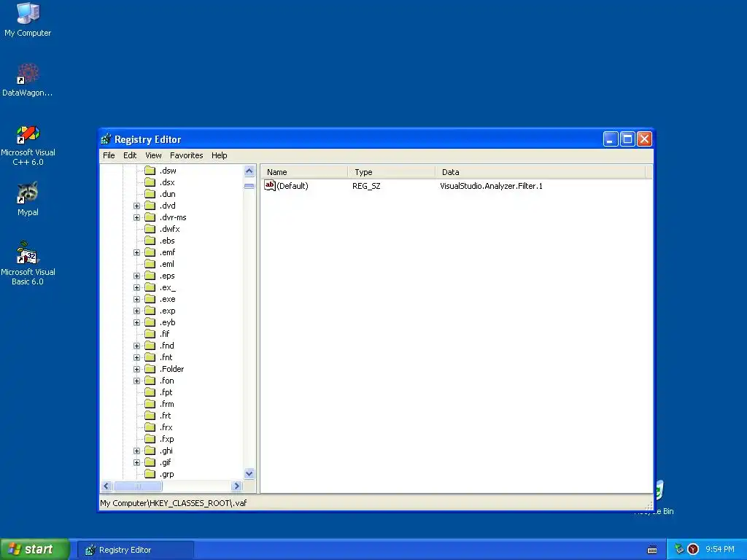Click the horizontal scrollbar thumb in tree
Image resolution: width=747 pixels, height=560 pixels.
click(x=138, y=486)
